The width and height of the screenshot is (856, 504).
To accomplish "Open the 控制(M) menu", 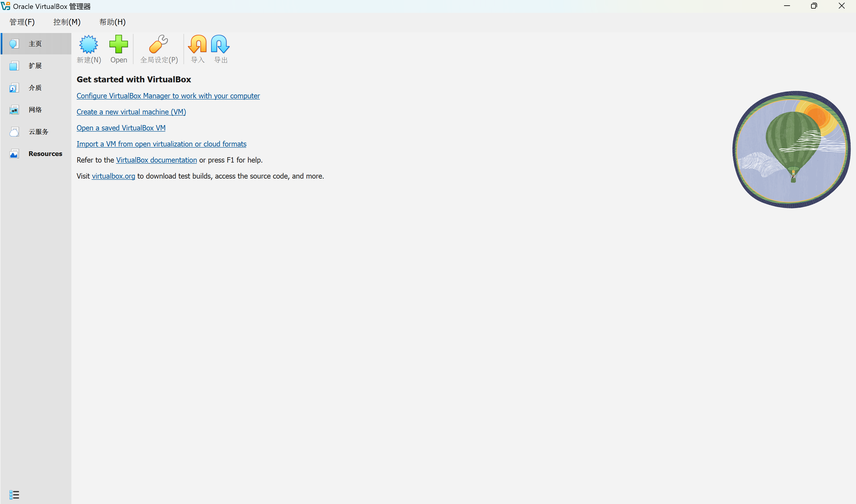I will click(67, 22).
